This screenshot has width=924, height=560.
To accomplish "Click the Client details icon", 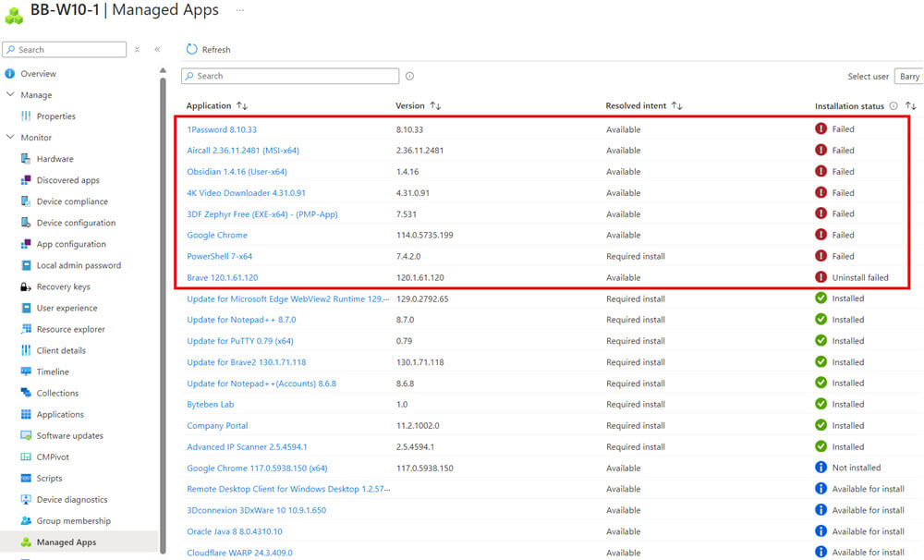I will (x=26, y=350).
